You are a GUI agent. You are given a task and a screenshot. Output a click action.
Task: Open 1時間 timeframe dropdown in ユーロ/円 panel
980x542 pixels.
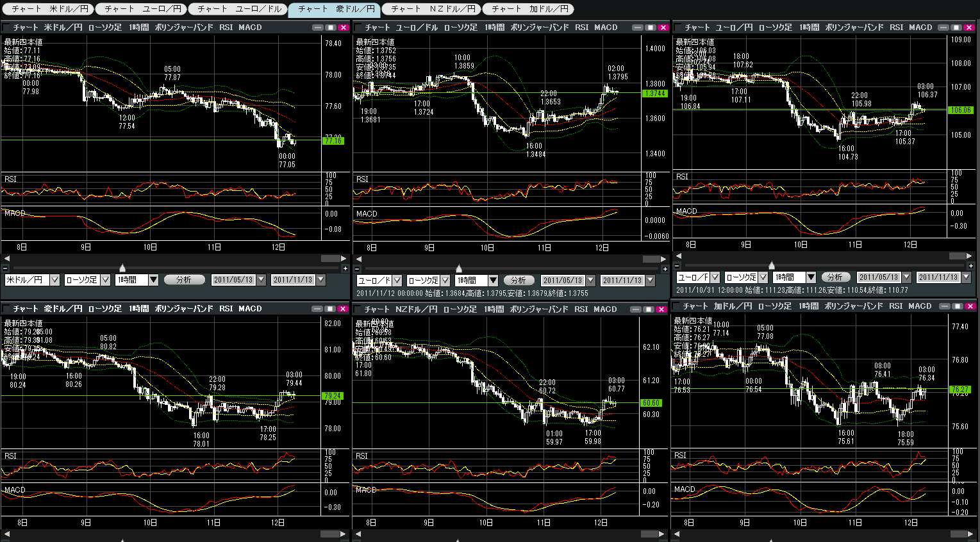(x=811, y=277)
